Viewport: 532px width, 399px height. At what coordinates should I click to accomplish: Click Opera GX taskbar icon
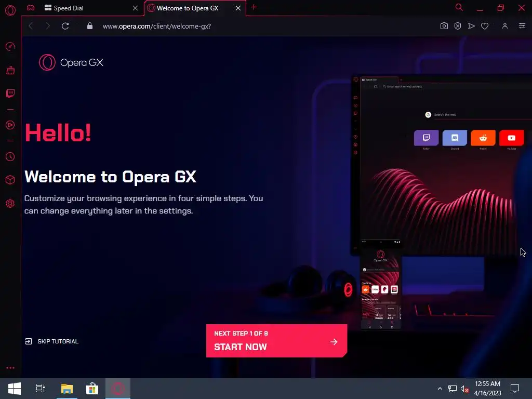pyautogui.click(x=118, y=389)
